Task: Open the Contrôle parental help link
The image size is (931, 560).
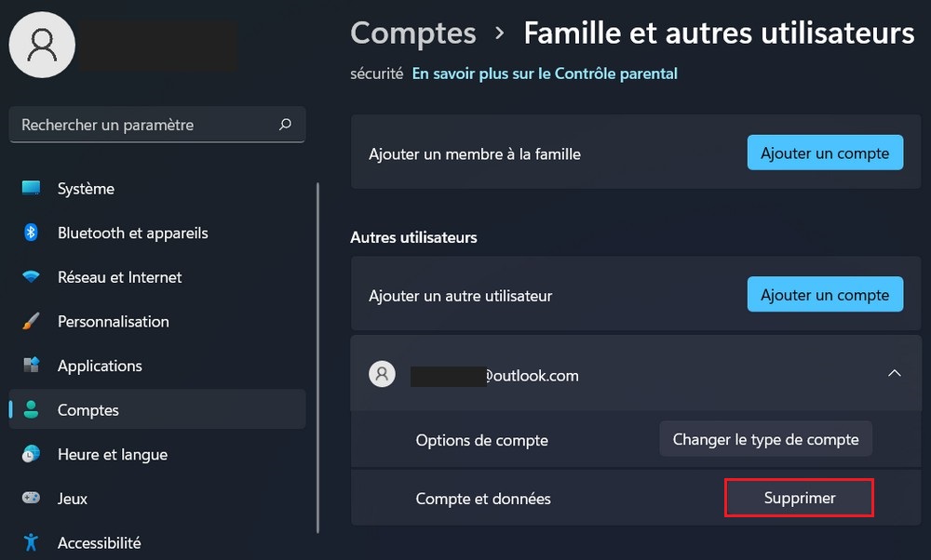Action: pos(545,73)
